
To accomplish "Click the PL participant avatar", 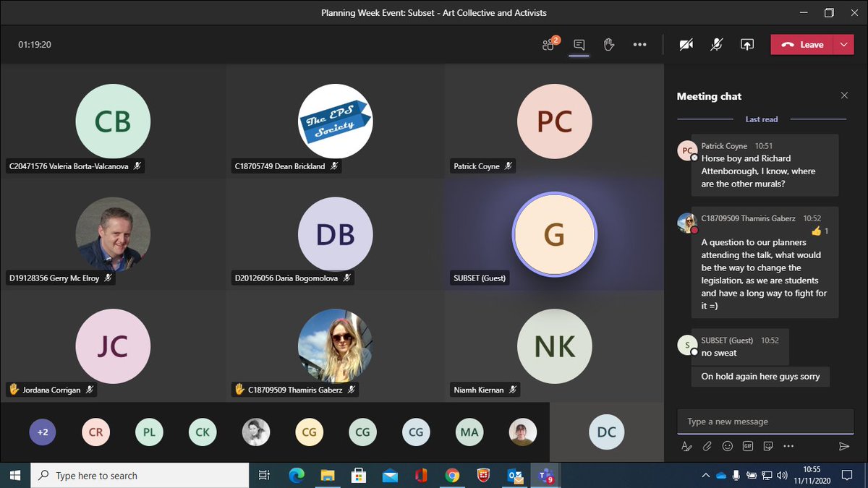I will (149, 432).
